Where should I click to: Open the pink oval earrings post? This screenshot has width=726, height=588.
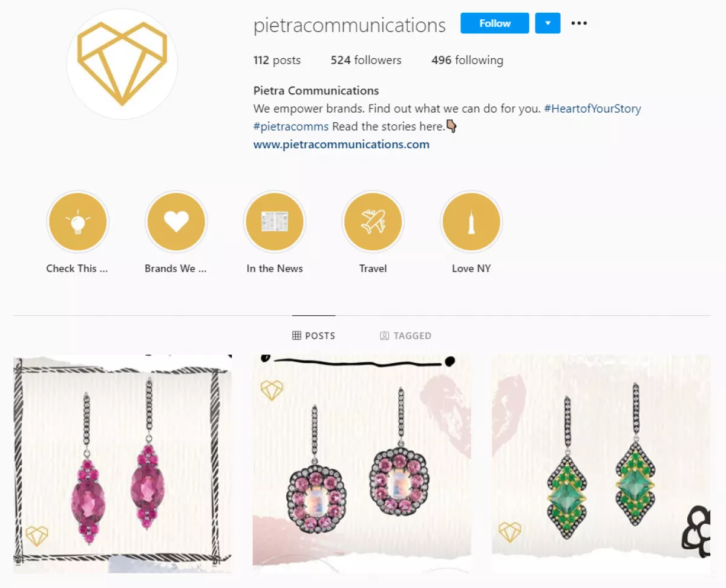tap(122, 464)
